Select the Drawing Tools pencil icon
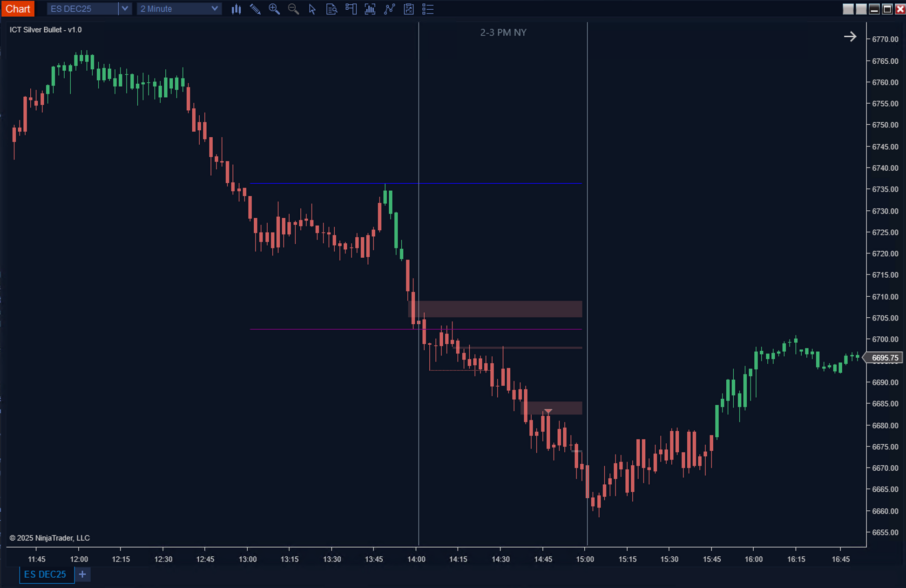 [255, 9]
